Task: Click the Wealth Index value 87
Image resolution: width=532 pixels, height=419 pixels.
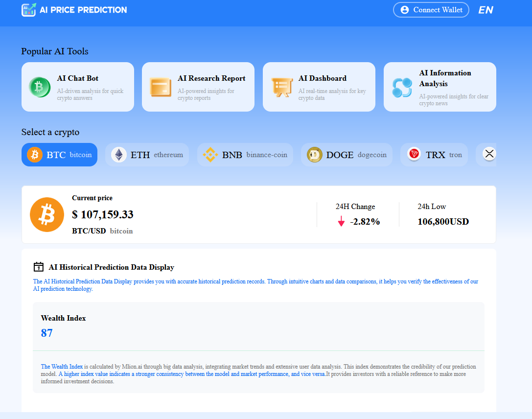Action: [47, 333]
